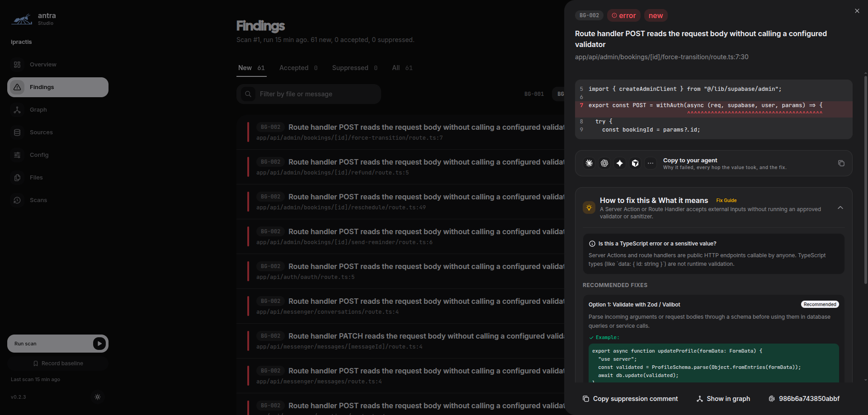Click the antra Studio logo
868x415 pixels.
click(x=34, y=19)
